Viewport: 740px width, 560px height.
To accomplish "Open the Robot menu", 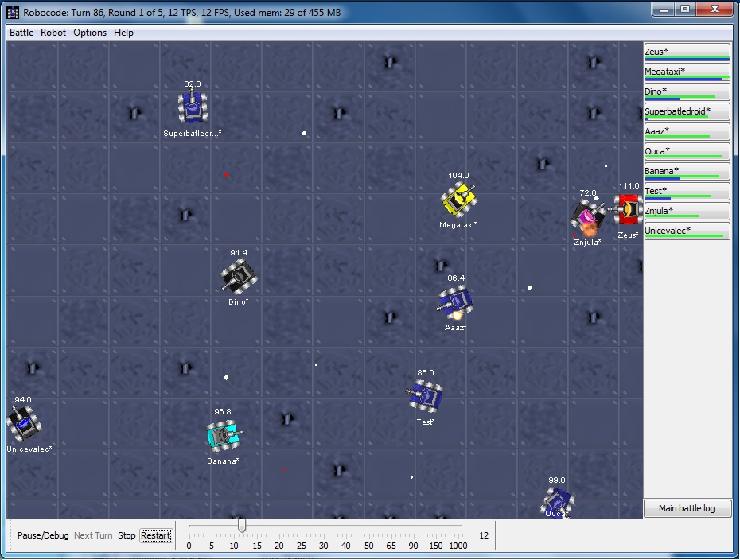I will click(x=53, y=33).
